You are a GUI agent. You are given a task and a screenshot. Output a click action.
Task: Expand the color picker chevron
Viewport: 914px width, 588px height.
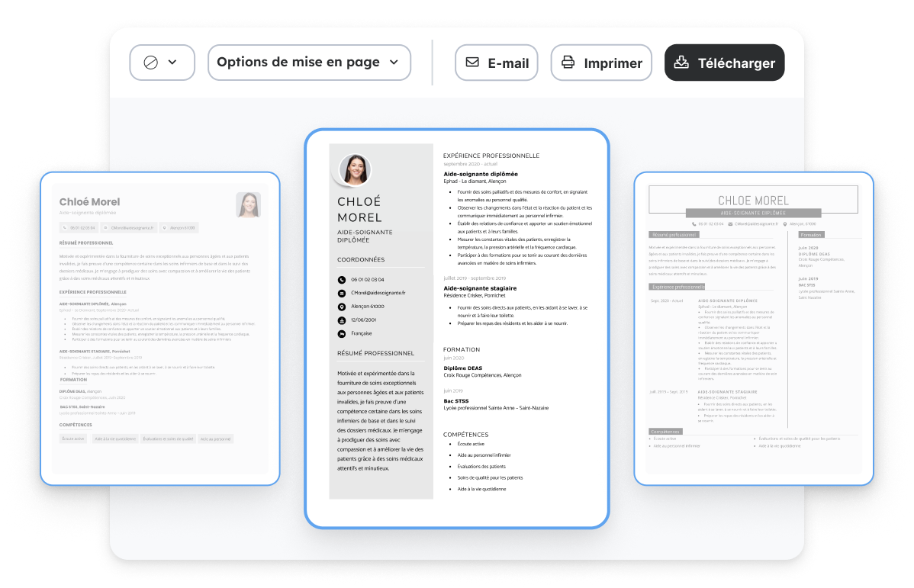pos(172,63)
